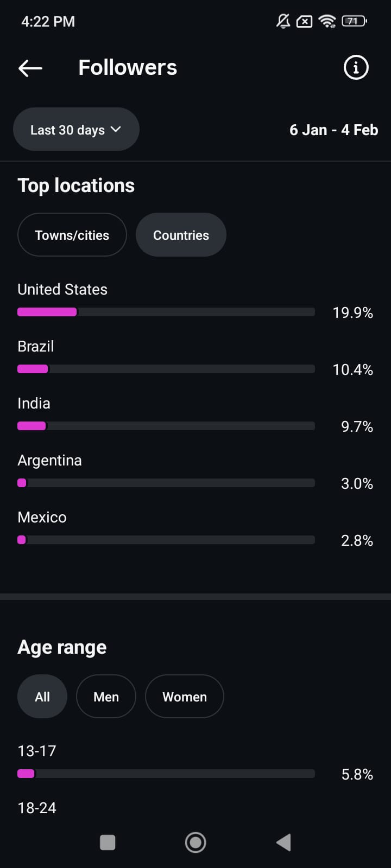Switch age range to Men

coord(106,697)
